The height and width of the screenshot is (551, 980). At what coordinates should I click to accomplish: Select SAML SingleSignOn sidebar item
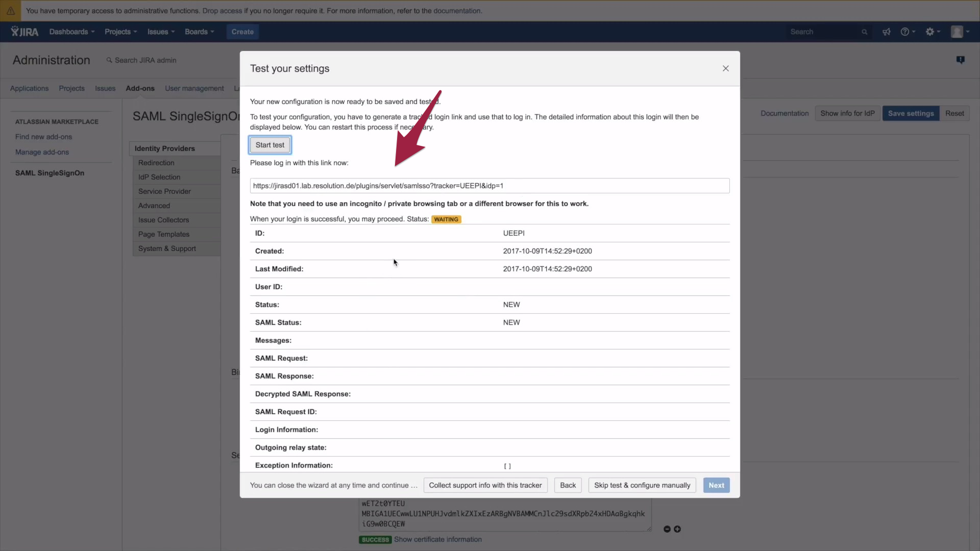pyautogui.click(x=50, y=173)
